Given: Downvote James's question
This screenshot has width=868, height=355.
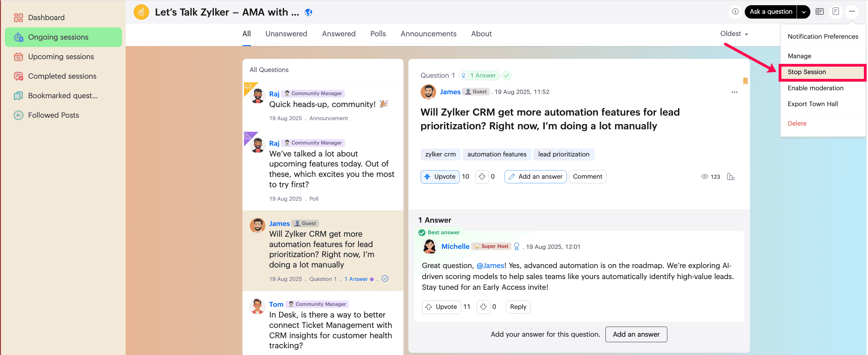Looking at the screenshot, I should point(482,177).
